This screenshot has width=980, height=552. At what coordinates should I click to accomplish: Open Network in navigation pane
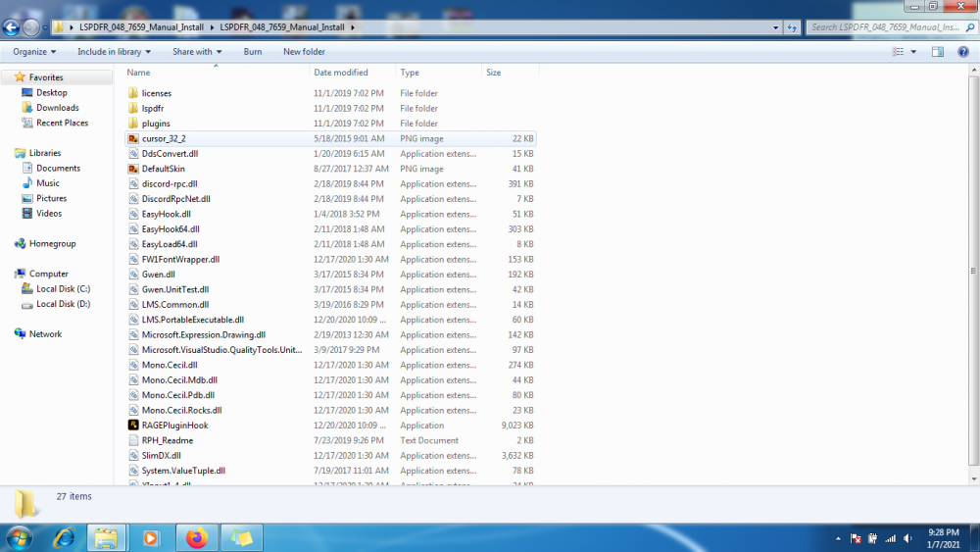[45, 334]
